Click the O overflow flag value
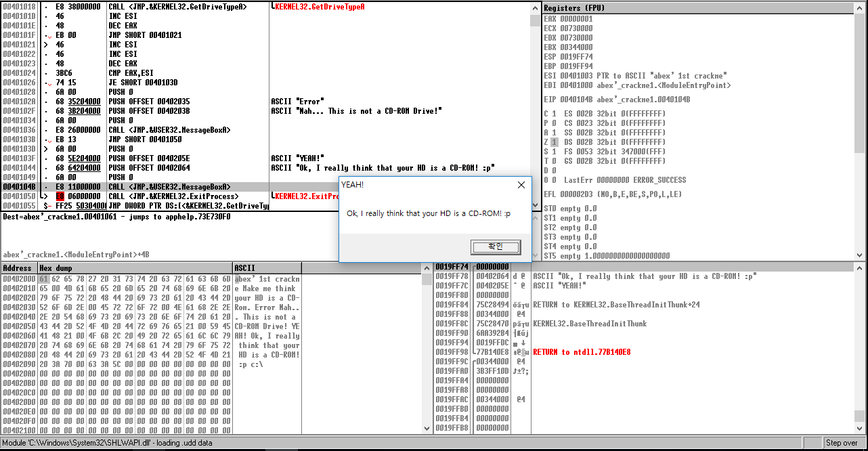Screen dimensions: 868x451 [554, 180]
